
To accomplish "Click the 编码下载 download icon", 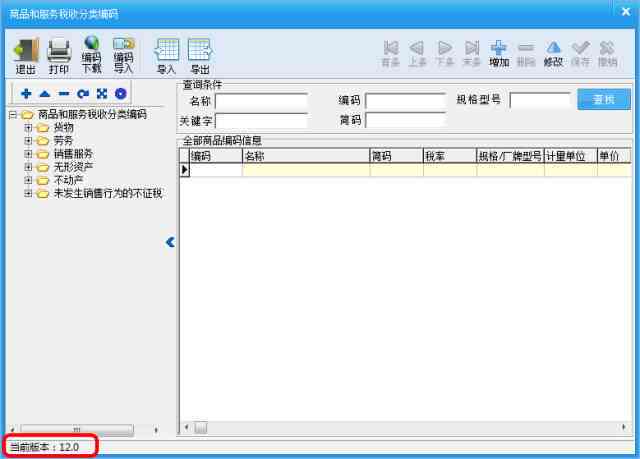I will click(x=91, y=54).
